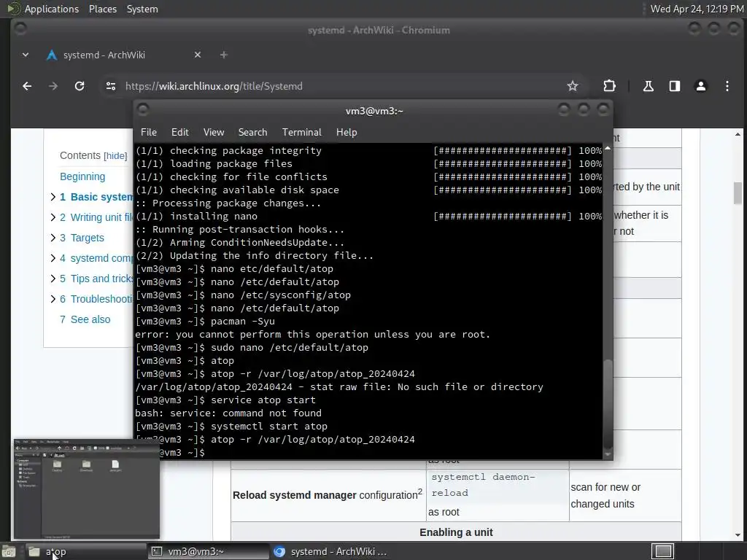Screen dimensions: 747x560
Task: Open Chromium profile avatar
Action: click(x=701, y=86)
